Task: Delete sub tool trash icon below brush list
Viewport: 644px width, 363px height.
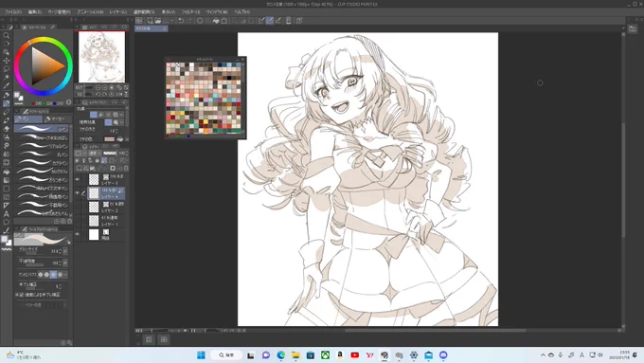Action: coord(69,221)
